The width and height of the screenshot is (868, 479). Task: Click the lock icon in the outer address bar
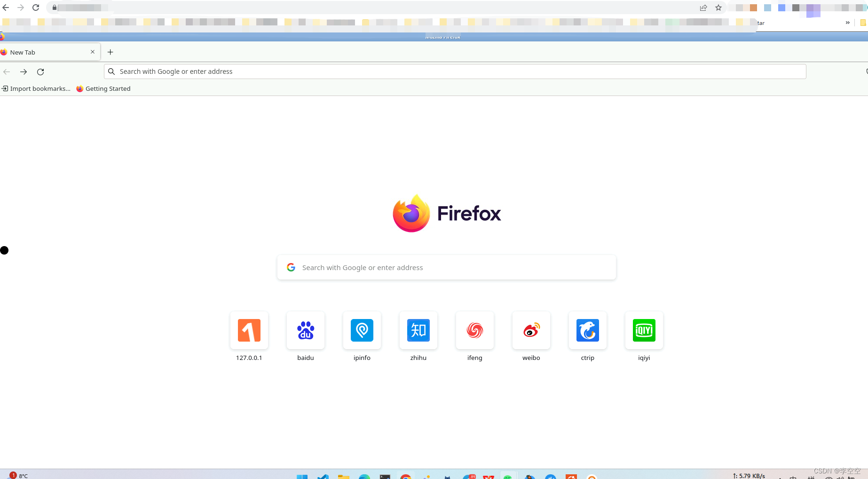[55, 8]
